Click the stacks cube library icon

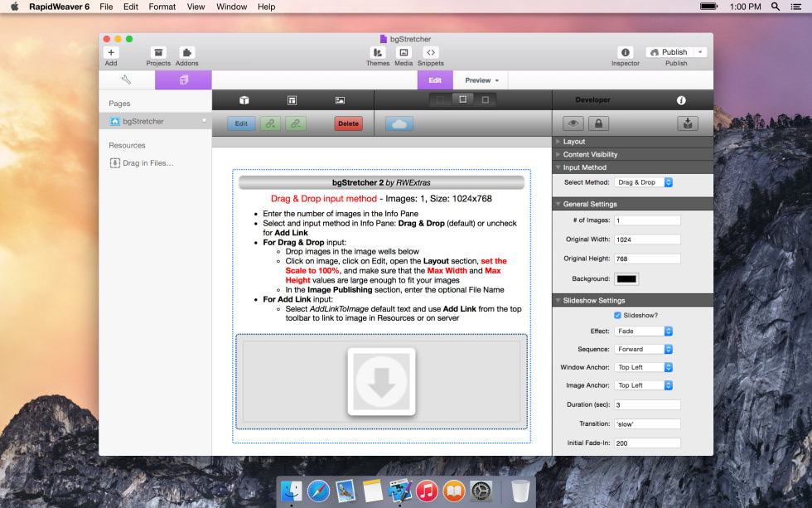point(244,100)
